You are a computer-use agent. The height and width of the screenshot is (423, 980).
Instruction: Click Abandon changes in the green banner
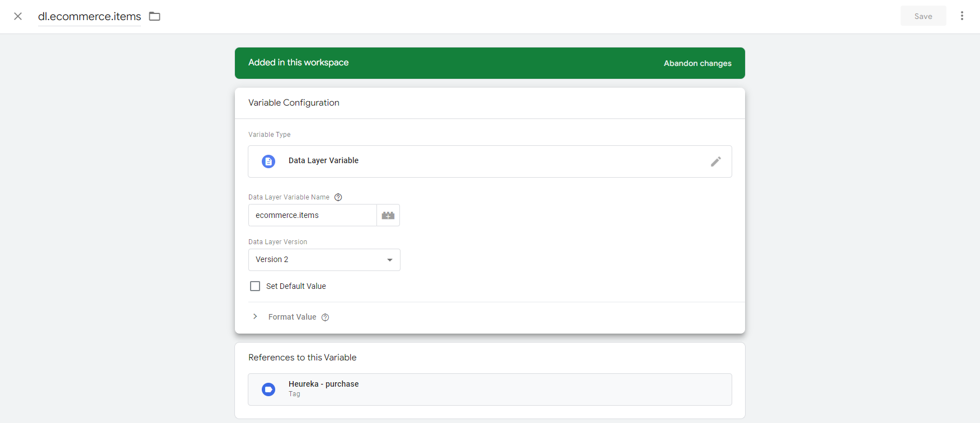[x=698, y=63]
